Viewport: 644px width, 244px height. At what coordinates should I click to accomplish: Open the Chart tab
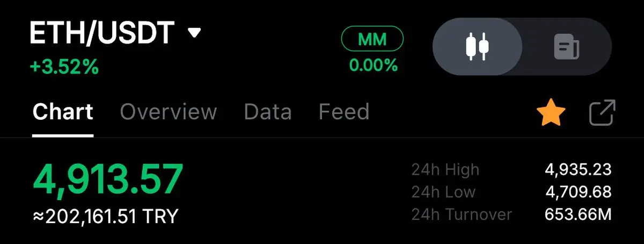coord(63,112)
